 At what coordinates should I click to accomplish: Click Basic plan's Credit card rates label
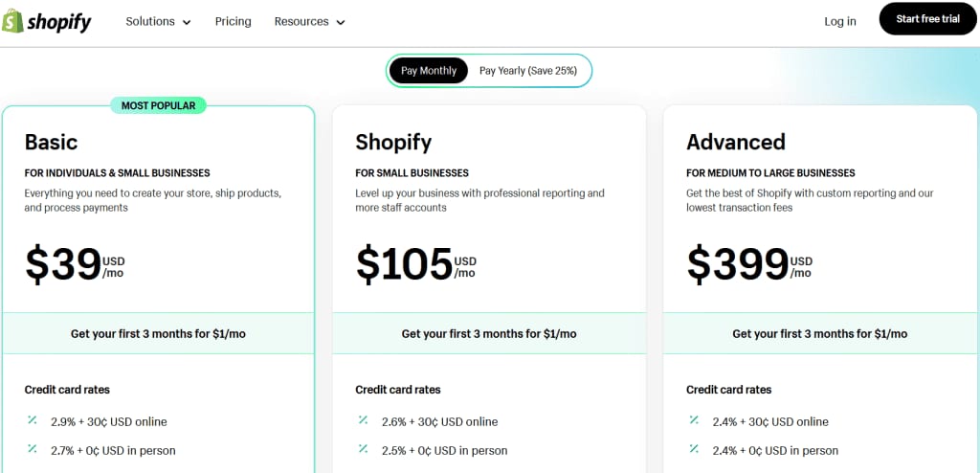tap(67, 390)
